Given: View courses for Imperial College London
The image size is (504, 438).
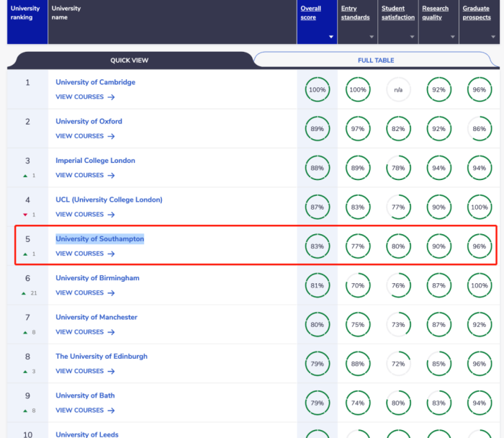Looking at the screenshot, I should point(85,175).
